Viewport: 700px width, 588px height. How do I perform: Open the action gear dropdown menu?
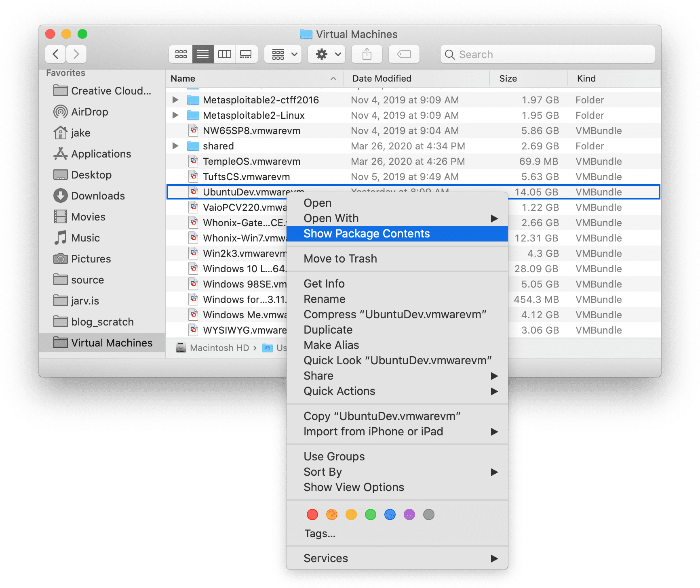point(326,54)
